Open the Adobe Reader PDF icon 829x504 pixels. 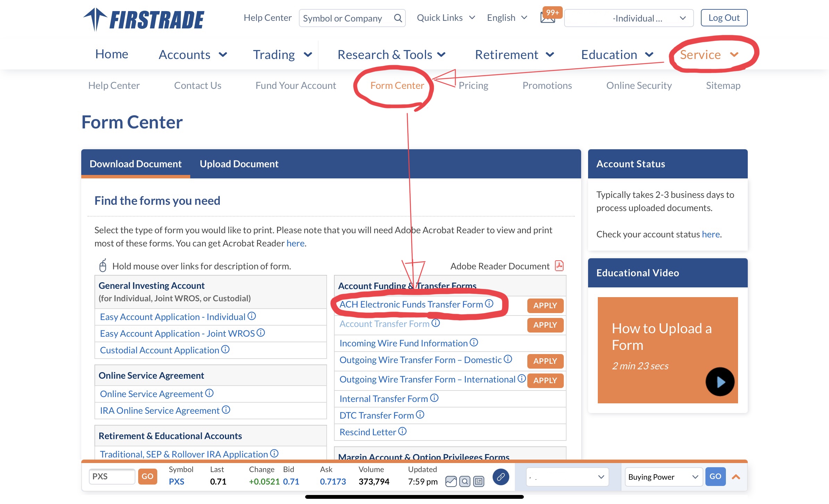(559, 266)
